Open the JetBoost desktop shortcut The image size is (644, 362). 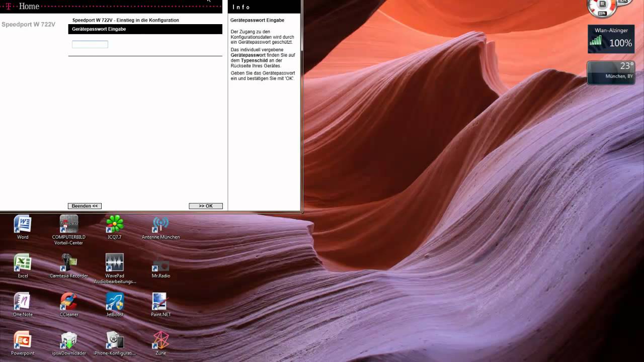point(115,305)
